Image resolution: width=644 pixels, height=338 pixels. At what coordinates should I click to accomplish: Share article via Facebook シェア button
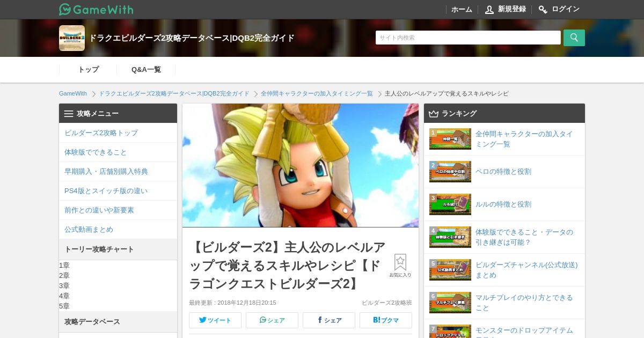(329, 320)
